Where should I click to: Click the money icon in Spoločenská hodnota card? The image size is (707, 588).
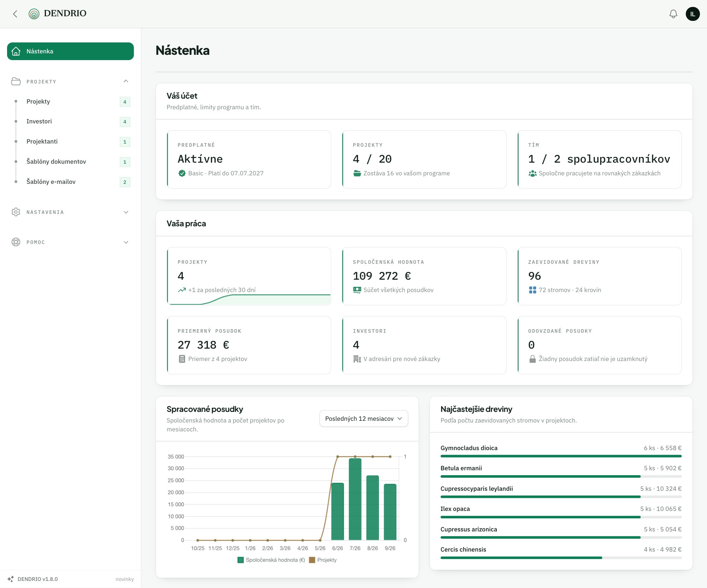357,290
